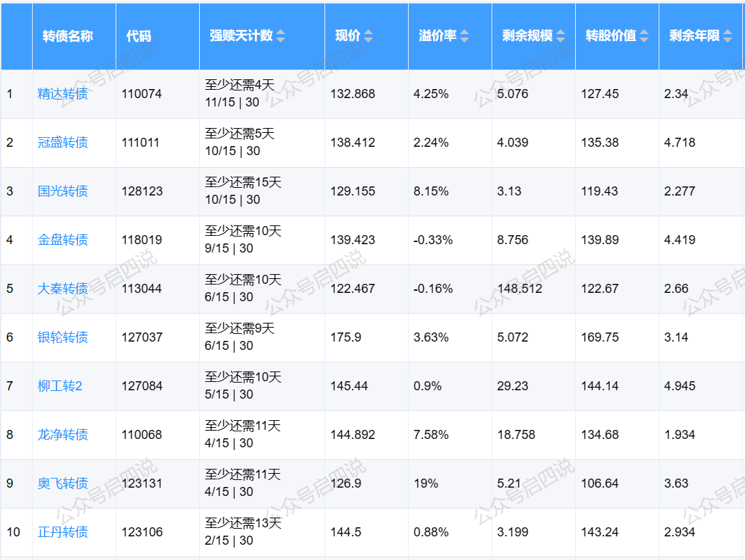Screen dimensions: 745x560
Task: Click the 代码 column header
Action: point(139,36)
